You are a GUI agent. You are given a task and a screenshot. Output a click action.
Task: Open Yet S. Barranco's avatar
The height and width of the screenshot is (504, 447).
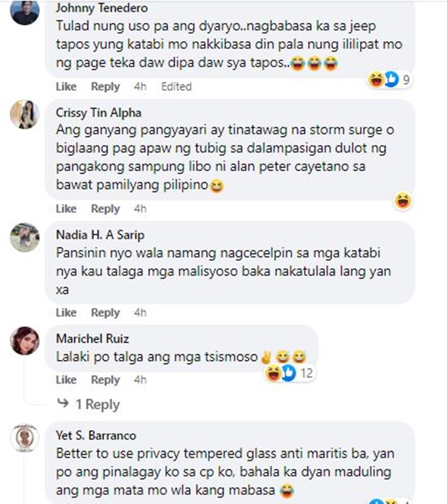tap(25, 438)
